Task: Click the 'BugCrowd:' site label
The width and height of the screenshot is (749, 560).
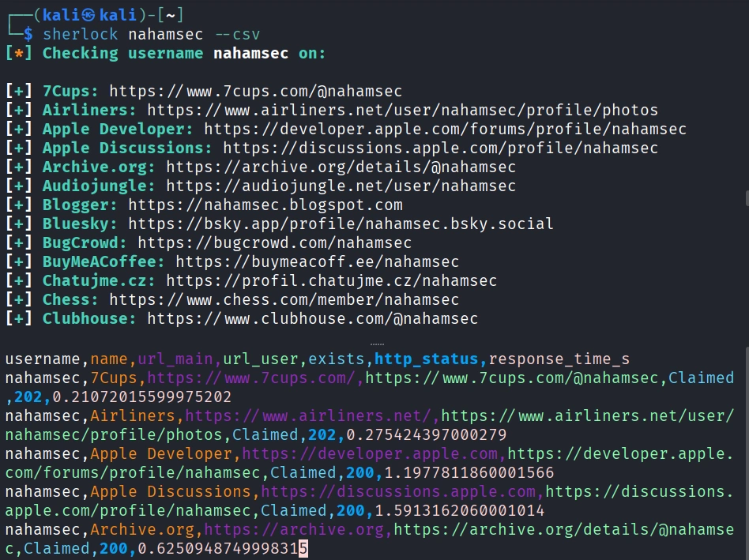Action: coord(85,243)
